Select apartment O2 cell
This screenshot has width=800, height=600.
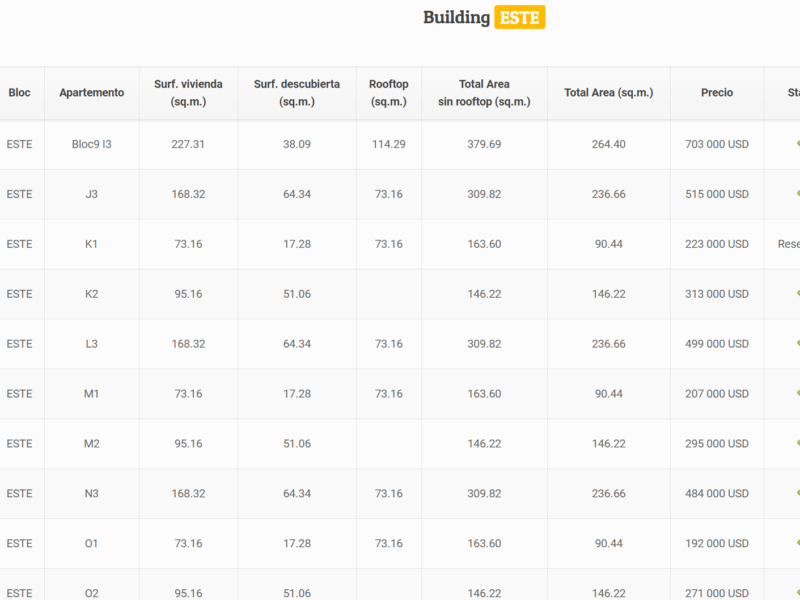91,593
